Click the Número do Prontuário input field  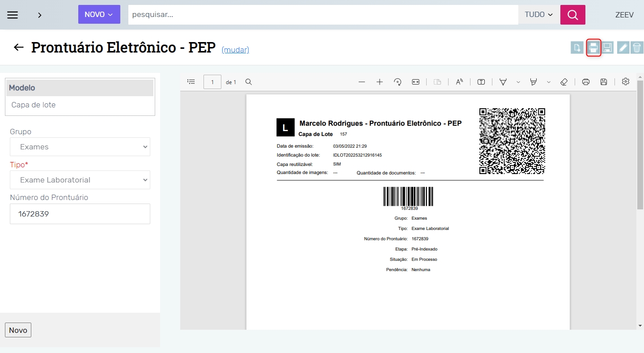(x=80, y=214)
